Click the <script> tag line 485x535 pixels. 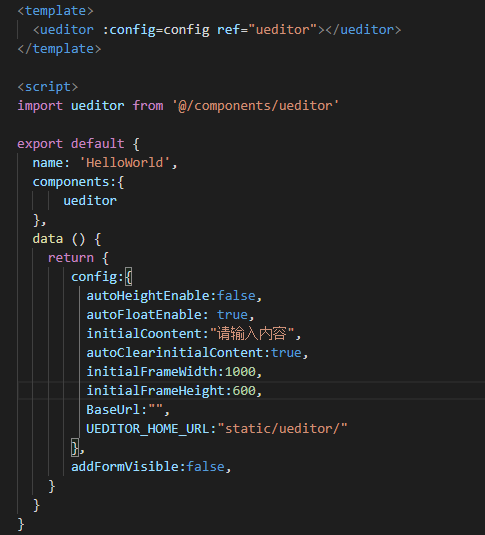click(48, 87)
